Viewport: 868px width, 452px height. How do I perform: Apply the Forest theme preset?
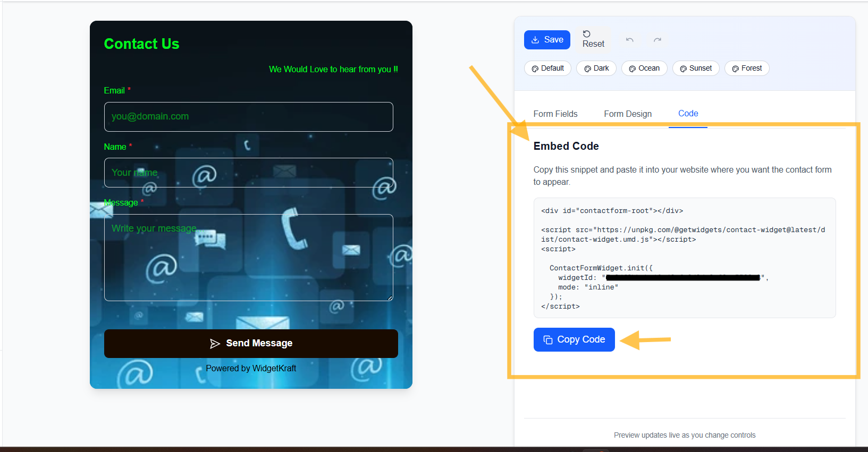click(747, 69)
